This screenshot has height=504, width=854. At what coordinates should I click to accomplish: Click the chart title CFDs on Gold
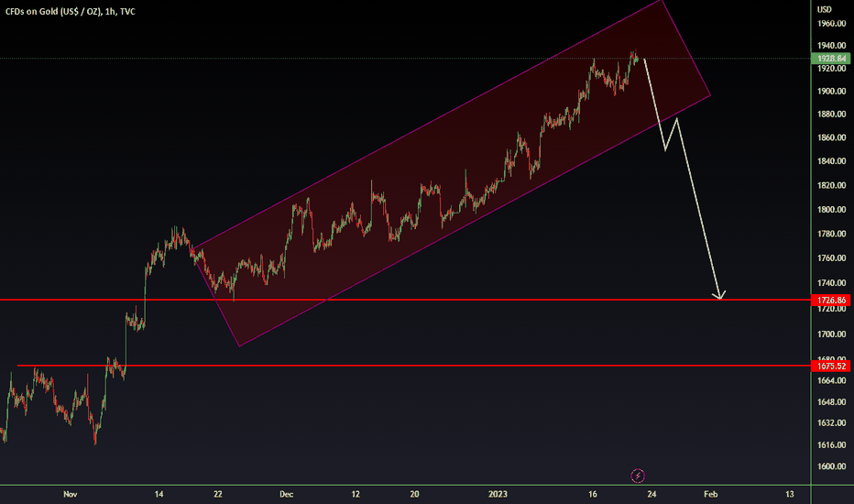click(71, 11)
